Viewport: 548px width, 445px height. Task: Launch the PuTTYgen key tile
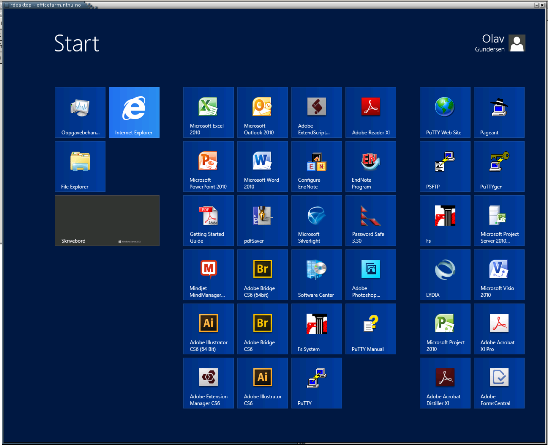[x=499, y=166]
